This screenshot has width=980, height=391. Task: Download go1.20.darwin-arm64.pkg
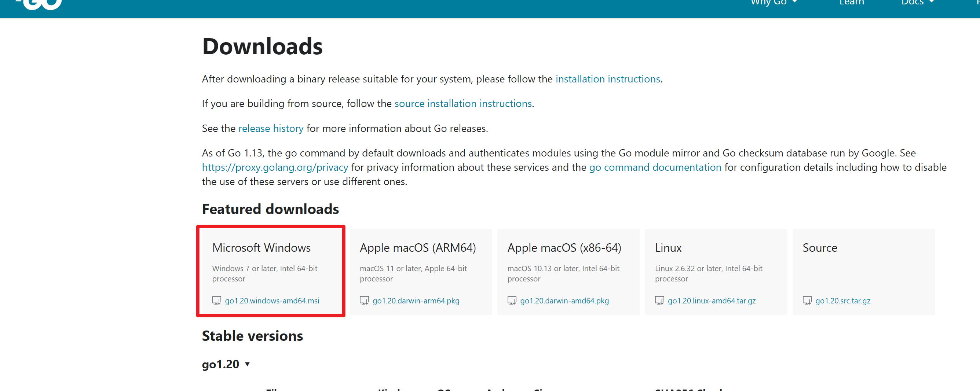click(x=416, y=300)
